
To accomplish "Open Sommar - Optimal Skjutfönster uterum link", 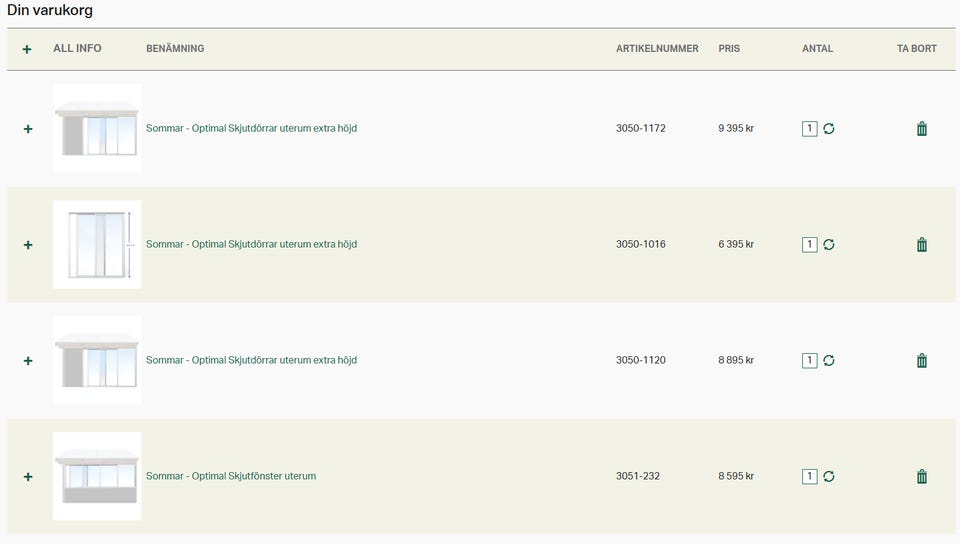I will pos(231,476).
